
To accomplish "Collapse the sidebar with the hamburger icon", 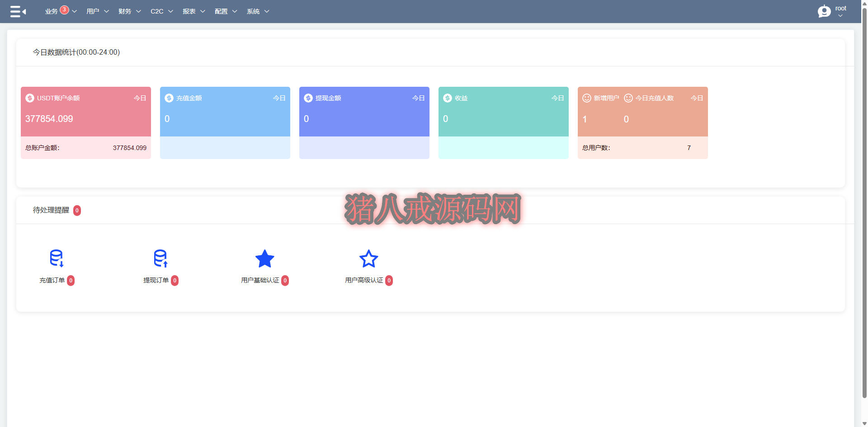I will click(18, 11).
